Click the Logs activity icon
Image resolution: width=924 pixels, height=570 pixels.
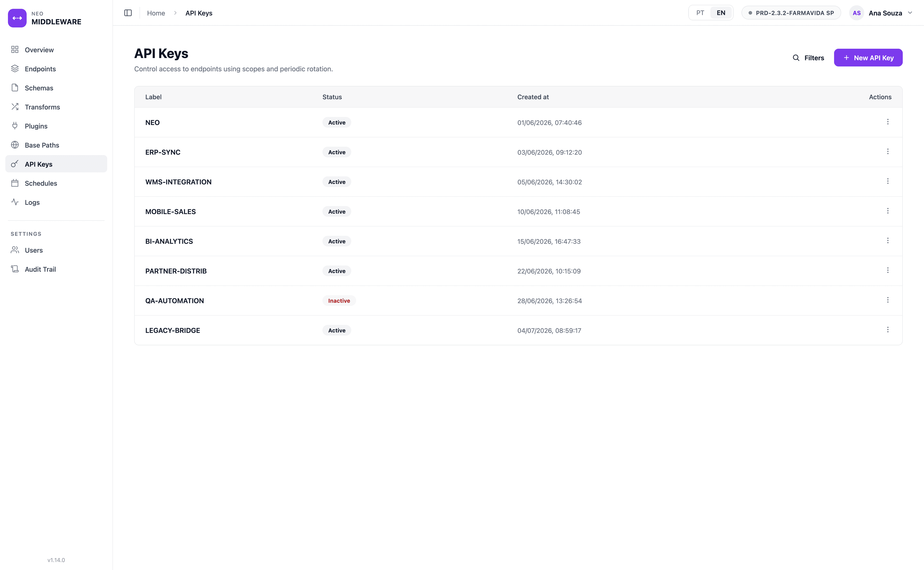click(15, 202)
